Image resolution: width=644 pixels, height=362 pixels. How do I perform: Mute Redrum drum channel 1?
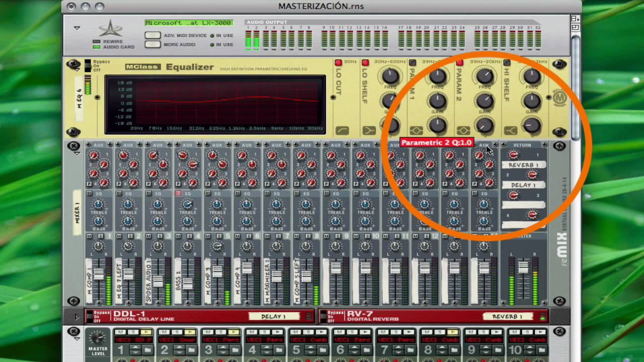120,332
